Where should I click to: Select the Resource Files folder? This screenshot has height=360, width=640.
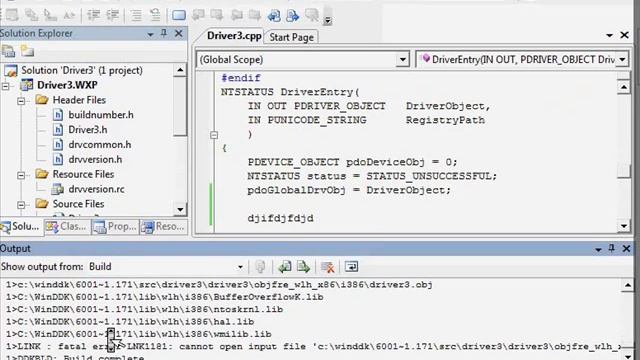83,174
